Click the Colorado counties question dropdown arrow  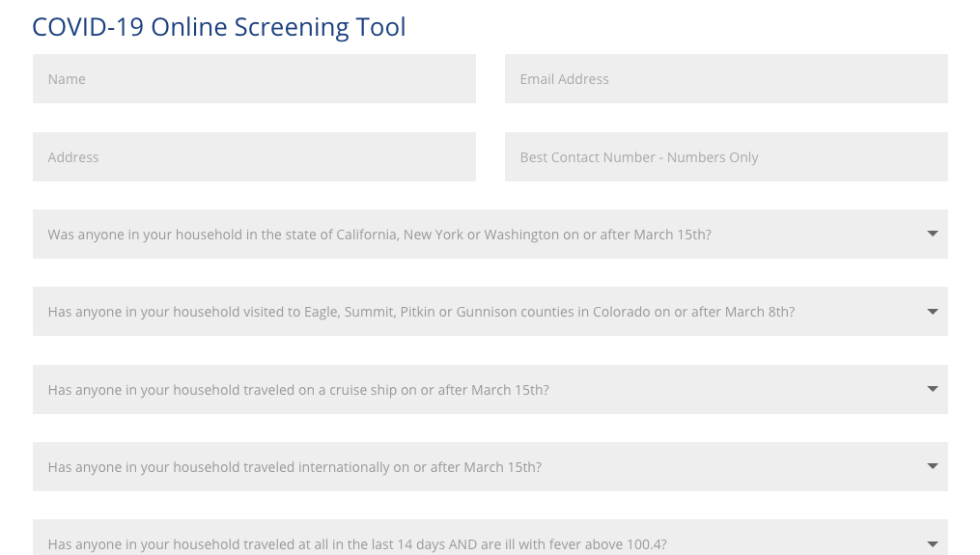click(x=932, y=312)
